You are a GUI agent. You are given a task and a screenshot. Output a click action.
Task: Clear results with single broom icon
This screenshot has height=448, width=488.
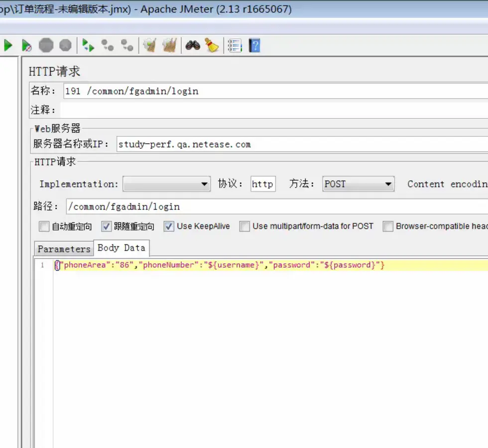(x=150, y=45)
